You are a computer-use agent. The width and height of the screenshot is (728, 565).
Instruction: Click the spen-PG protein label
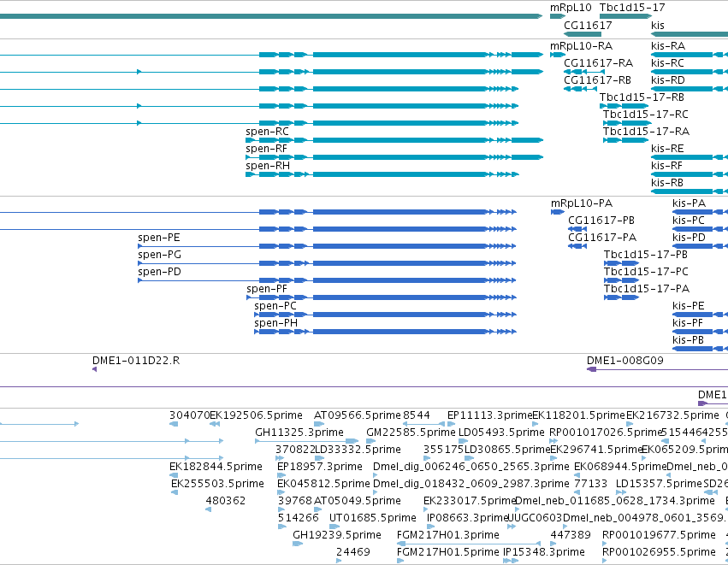pos(160,255)
